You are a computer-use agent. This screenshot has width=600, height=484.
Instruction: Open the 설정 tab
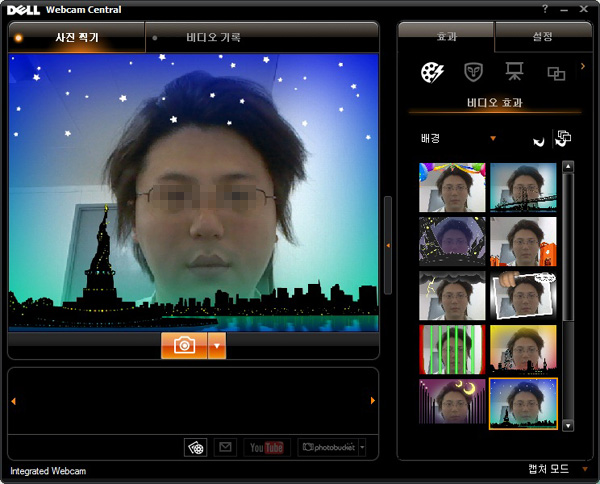coord(543,37)
